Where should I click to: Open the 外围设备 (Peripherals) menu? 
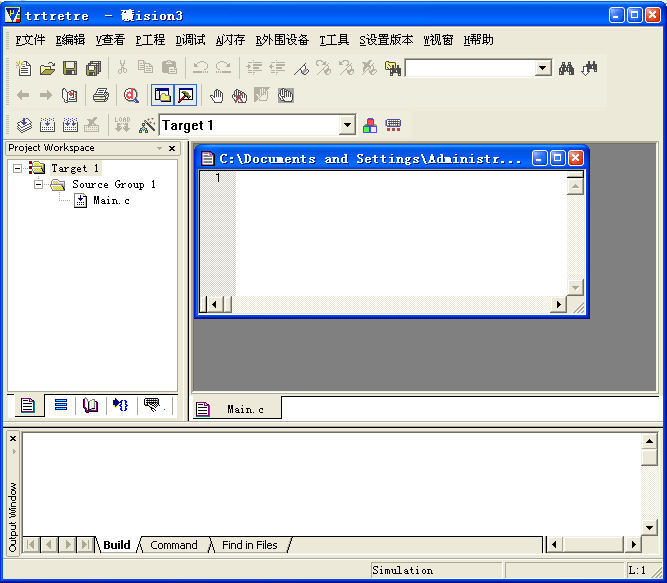282,40
